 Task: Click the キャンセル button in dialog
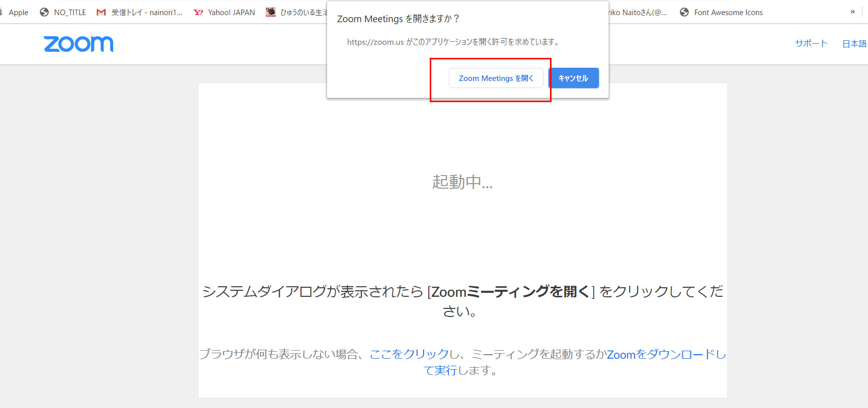(573, 78)
